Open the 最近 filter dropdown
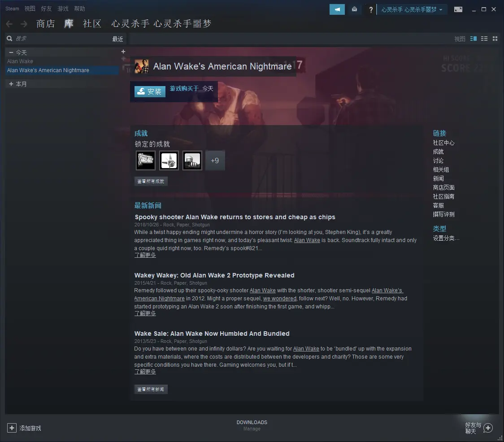The height and width of the screenshot is (442, 504). tap(117, 39)
